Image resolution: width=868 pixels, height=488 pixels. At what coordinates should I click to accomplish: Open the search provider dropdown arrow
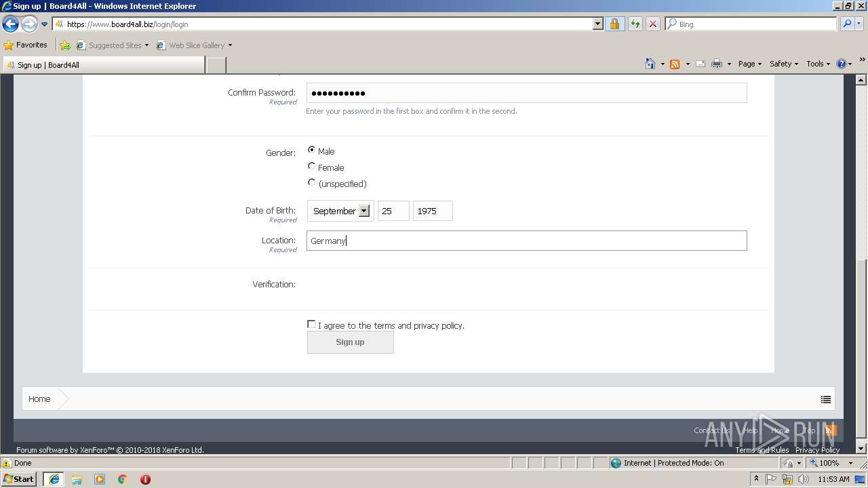tap(859, 24)
